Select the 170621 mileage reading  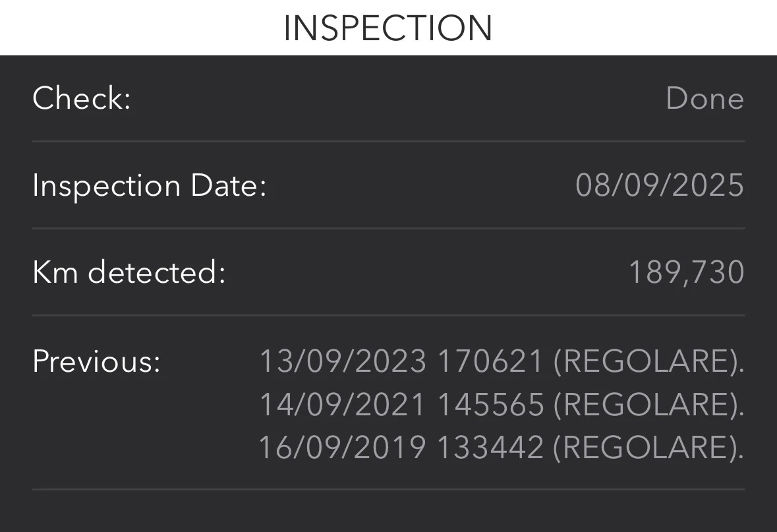(490, 361)
